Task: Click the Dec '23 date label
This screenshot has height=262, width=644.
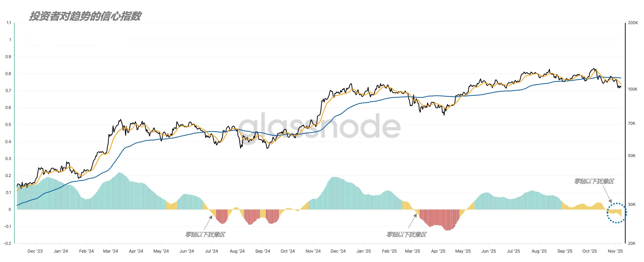Action: click(35, 251)
